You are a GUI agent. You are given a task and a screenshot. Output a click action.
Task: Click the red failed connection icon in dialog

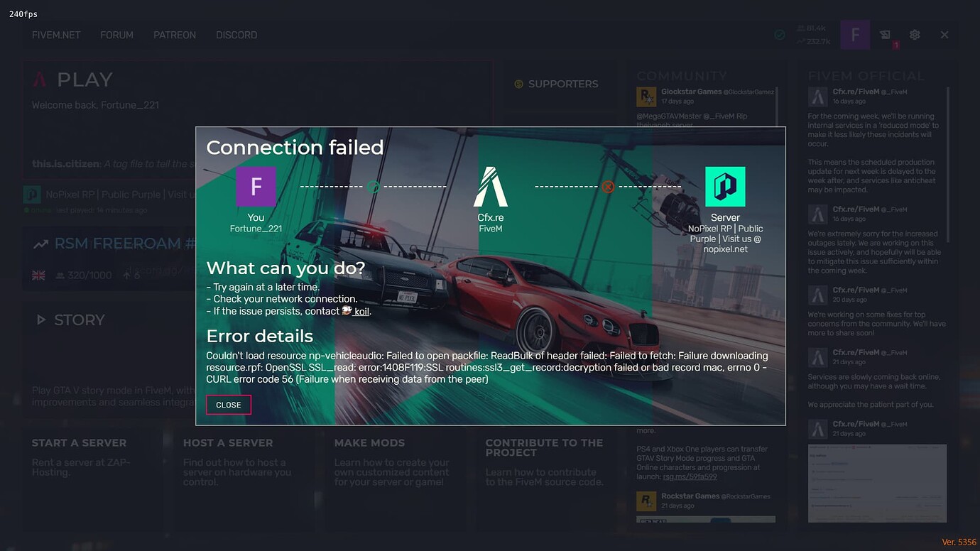click(x=608, y=187)
